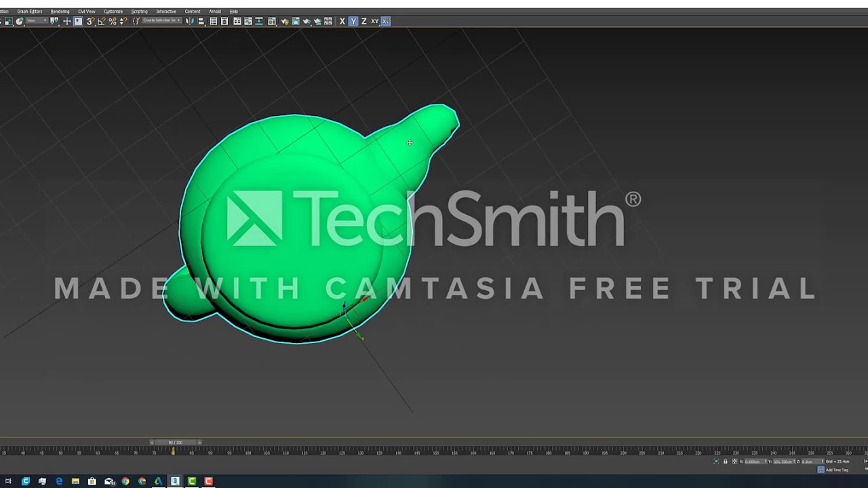Open Microsoft Store from the taskbar
This screenshot has height=488, width=868.
click(x=92, y=481)
